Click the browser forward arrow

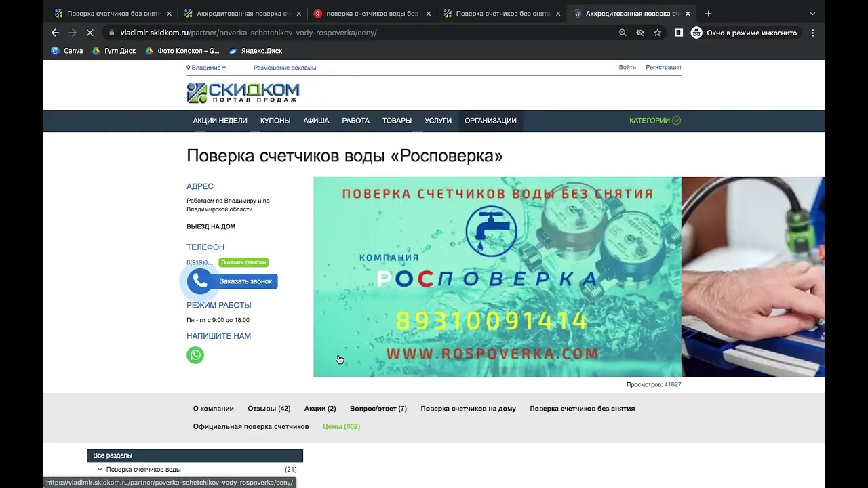73,33
